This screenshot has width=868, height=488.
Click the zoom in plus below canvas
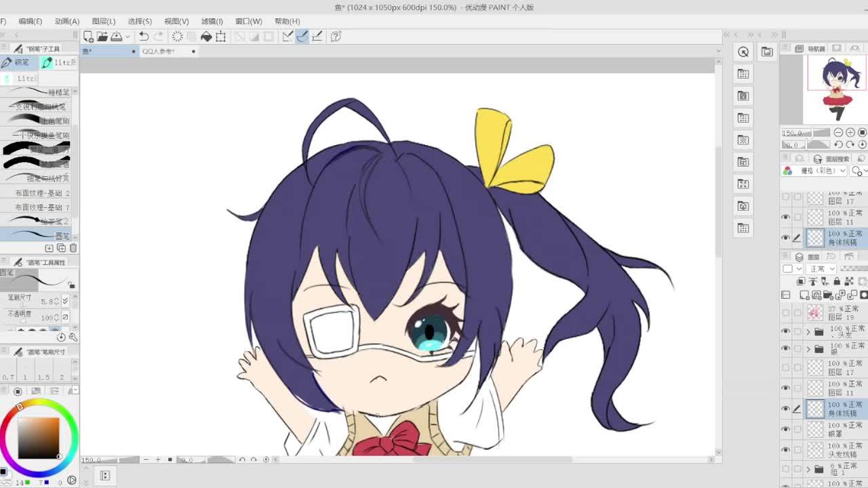pos(158,460)
